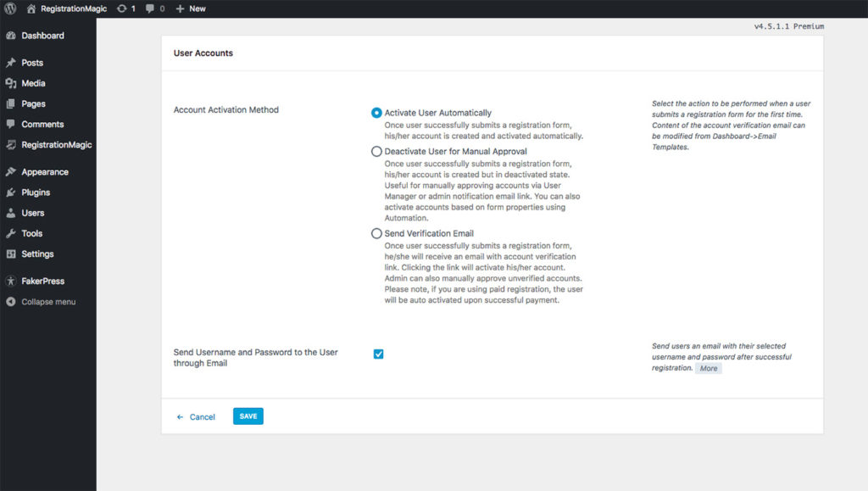
Task: Collapse the admin sidebar menu
Action: [x=47, y=302]
